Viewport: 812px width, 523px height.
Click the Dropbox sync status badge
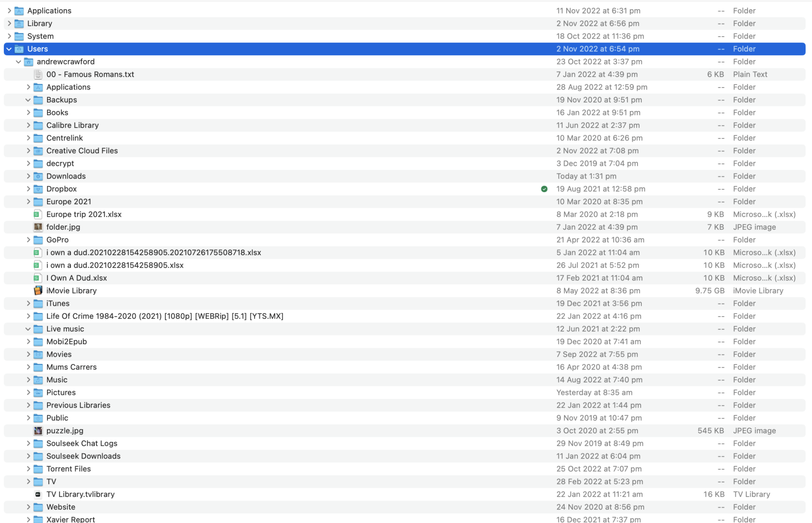pos(544,188)
